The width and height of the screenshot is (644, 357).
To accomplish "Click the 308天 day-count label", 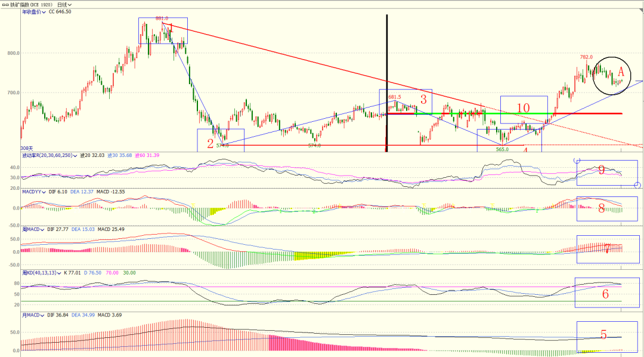I will [x=26, y=148].
